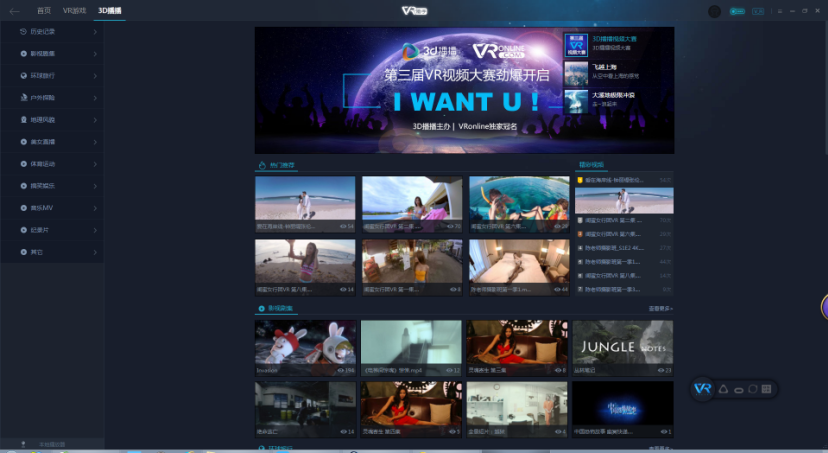The width and height of the screenshot is (828, 453).
Task: Click the headset icon in floating toolbar
Action: (738, 389)
